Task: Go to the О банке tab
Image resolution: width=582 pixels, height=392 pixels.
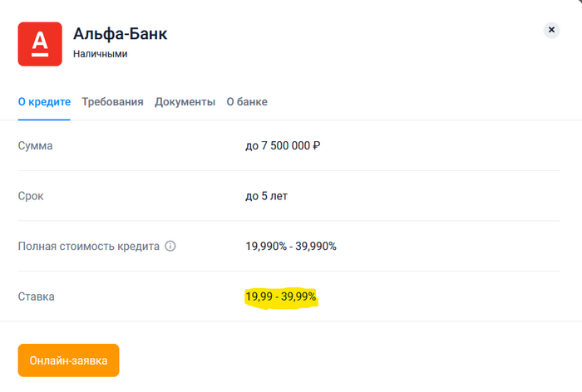Action: click(247, 102)
